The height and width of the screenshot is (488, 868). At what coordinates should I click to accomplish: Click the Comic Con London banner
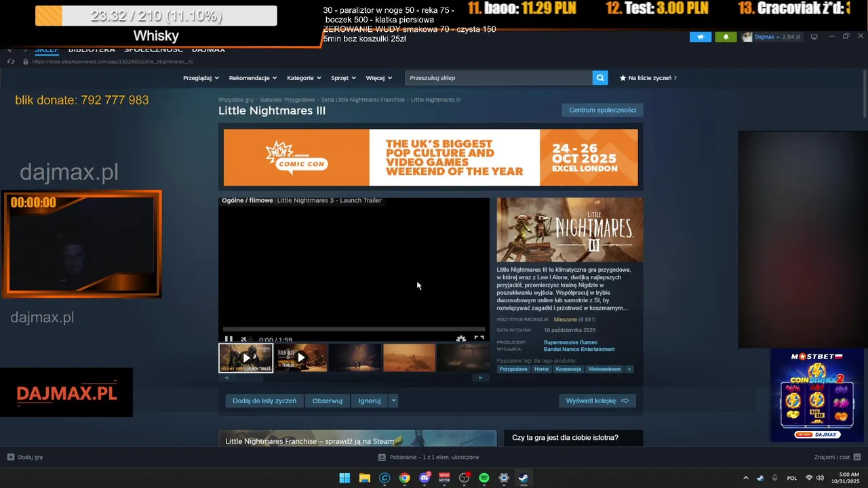pyautogui.click(x=431, y=157)
